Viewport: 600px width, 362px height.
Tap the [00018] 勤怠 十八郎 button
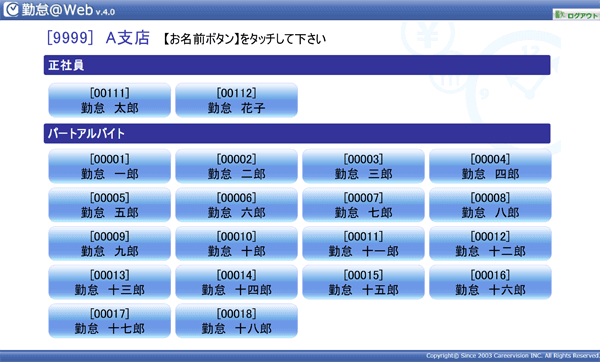coord(236,321)
